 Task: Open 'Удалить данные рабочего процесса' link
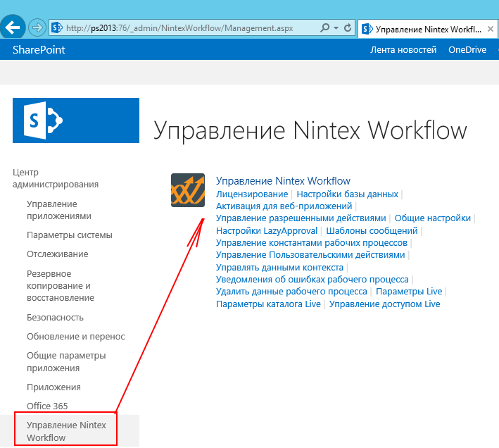291,292
